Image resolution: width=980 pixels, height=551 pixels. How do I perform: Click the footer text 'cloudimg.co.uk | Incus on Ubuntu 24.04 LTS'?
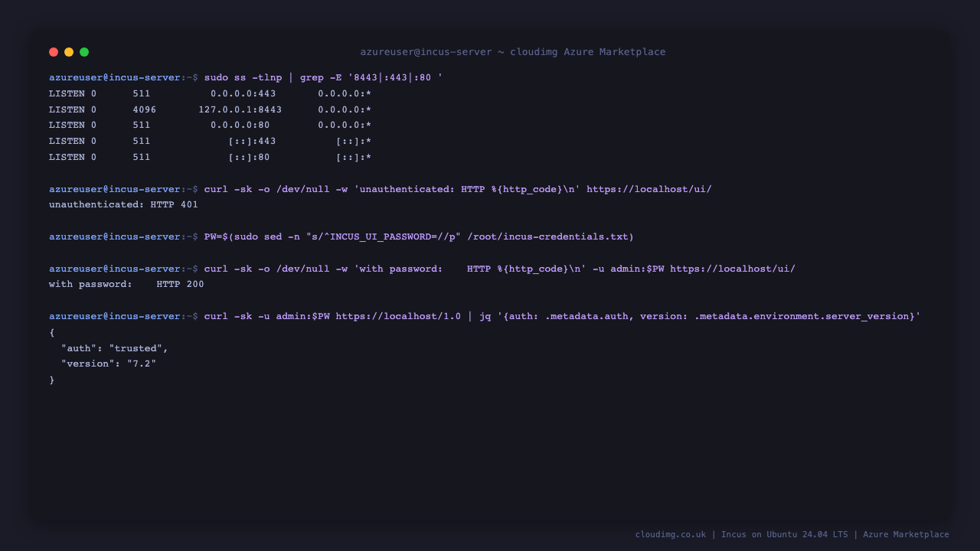(741, 535)
